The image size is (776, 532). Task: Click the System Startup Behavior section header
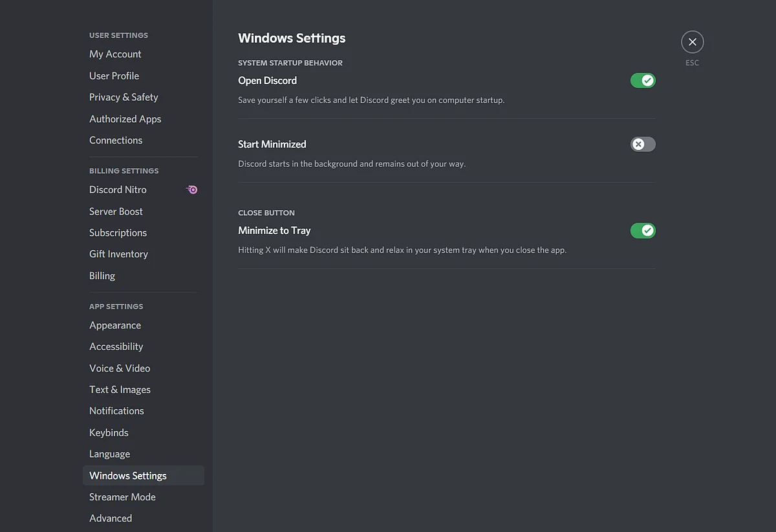pos(290,63)
